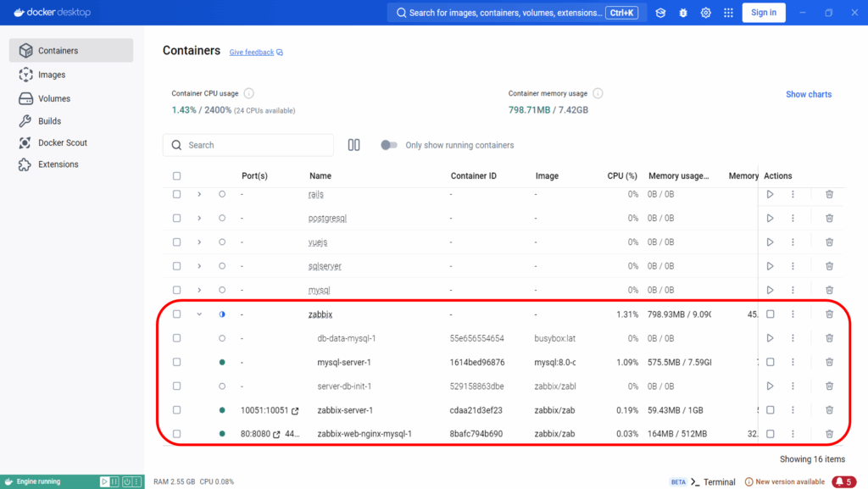Viewport: 868px width, 489px height.
Task: Start the sqlserver stack
Action: [770, 266]
